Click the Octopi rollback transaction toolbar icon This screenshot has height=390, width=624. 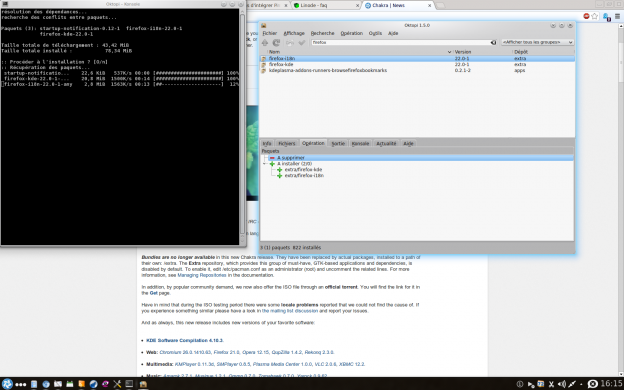pyautogui.click(x=290, y=43)
